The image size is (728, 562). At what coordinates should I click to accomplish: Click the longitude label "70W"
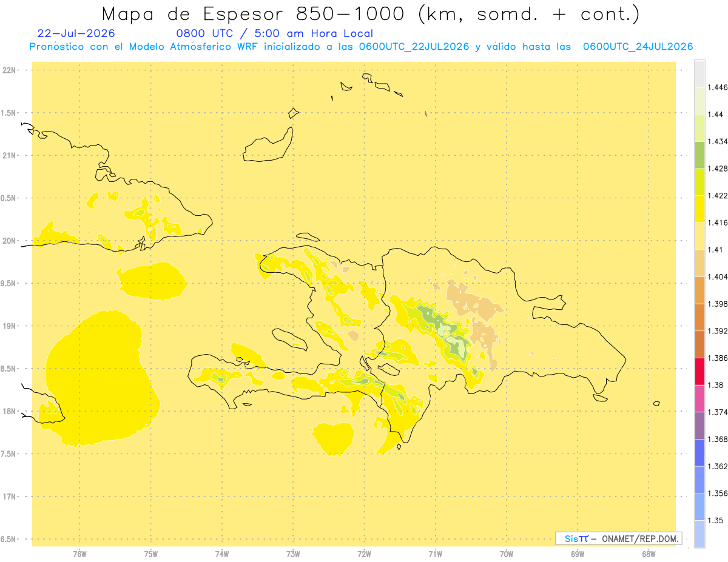point(507,554)
